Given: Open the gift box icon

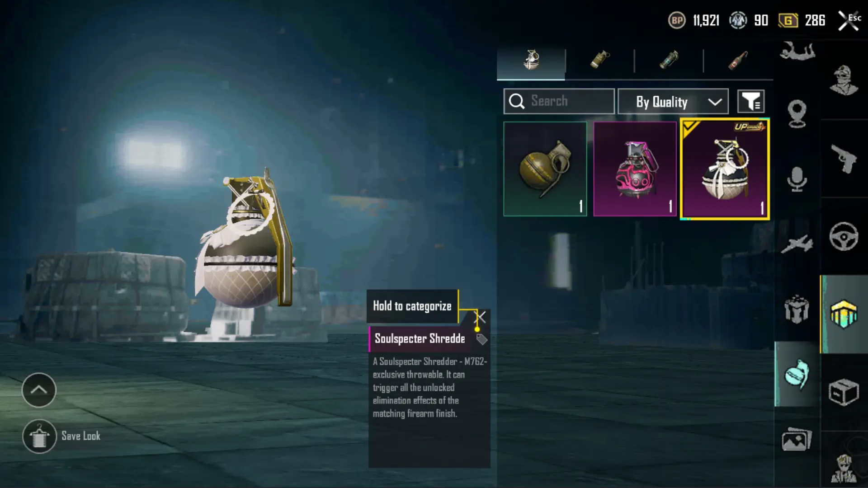Looking at the screenshot, I should 797,309.
